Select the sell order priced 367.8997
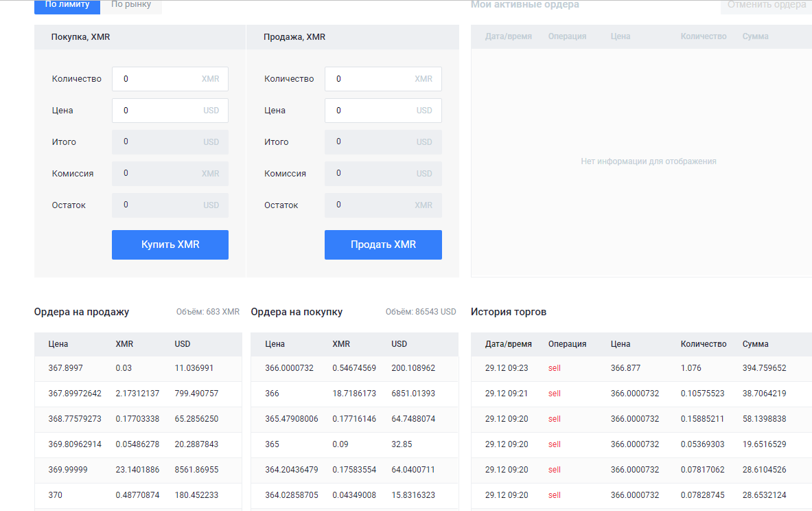This screenshot has height=511, width=812. click(137, 368)
